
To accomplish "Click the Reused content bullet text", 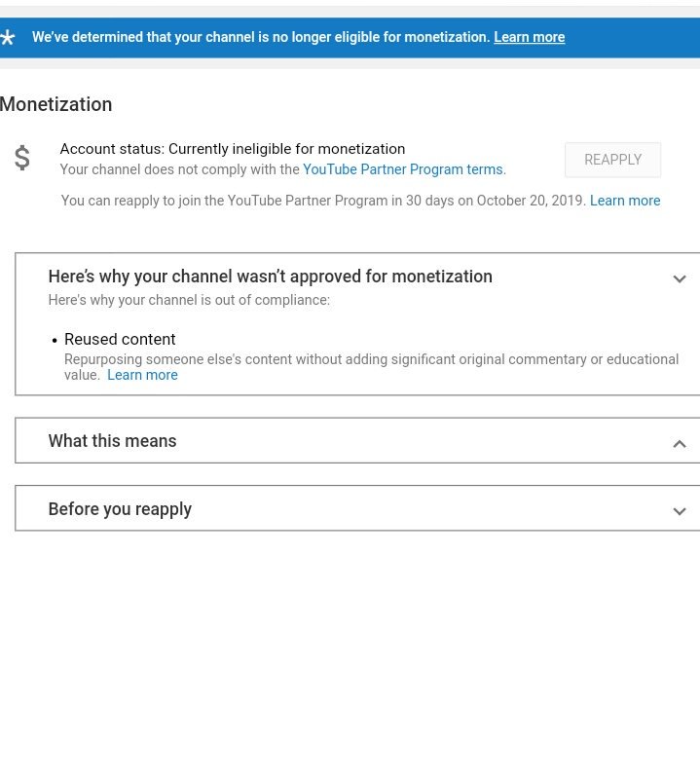I will (x=120, y=340).
